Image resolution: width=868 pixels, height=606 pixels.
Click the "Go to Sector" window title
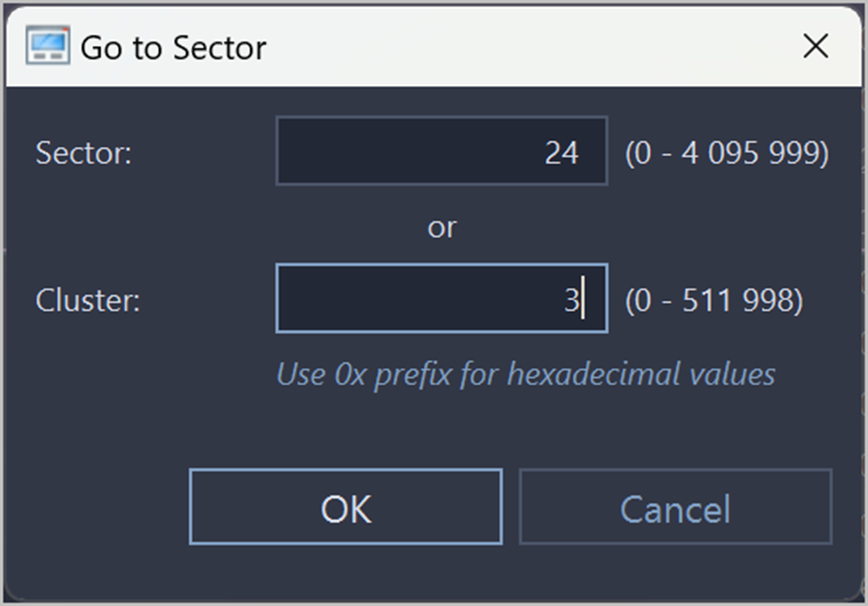pyautogui.click(x=174, y=47)
